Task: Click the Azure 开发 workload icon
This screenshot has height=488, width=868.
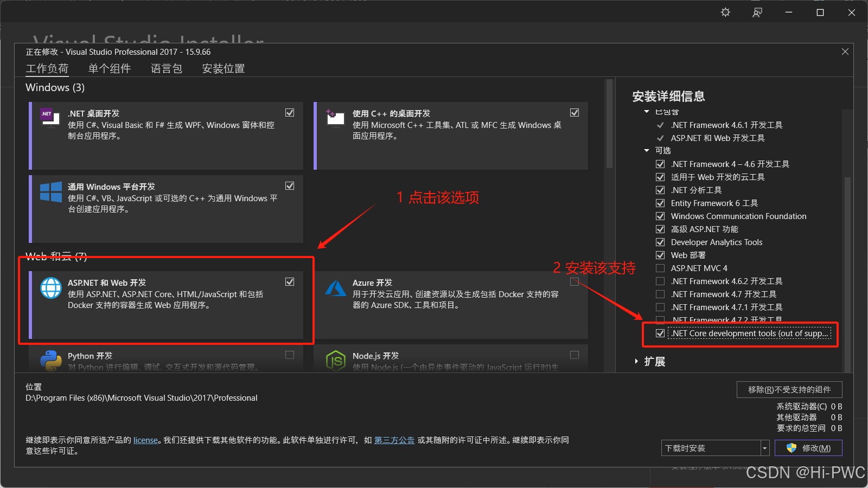Action: pyautogui.click(x=336, y=289)
